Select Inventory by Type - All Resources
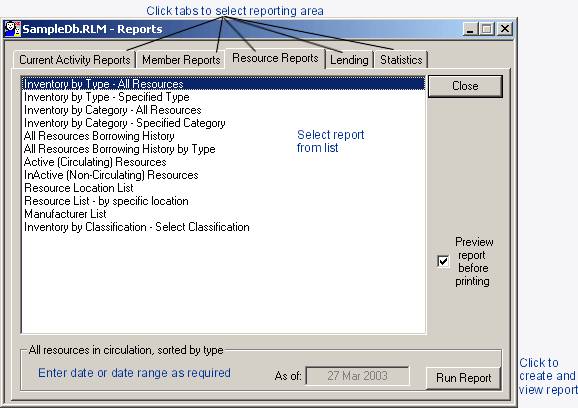 pyautogui.click(x=223, y=84)
